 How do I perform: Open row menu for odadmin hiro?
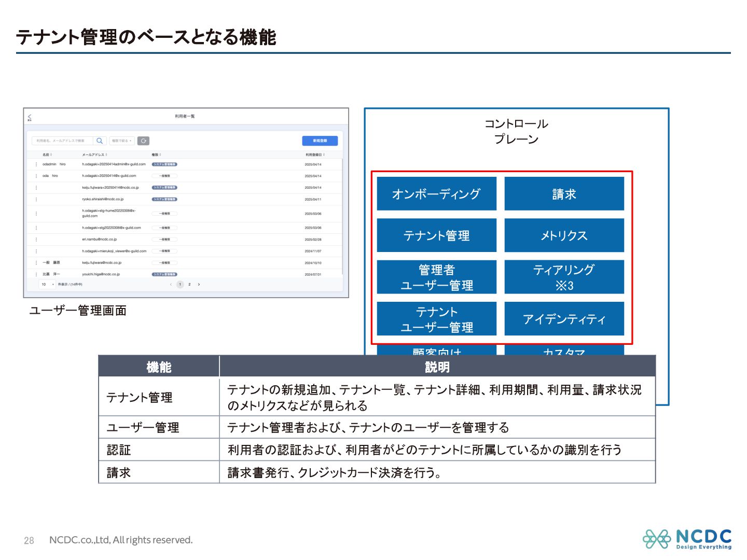click(x=36, y=164)
